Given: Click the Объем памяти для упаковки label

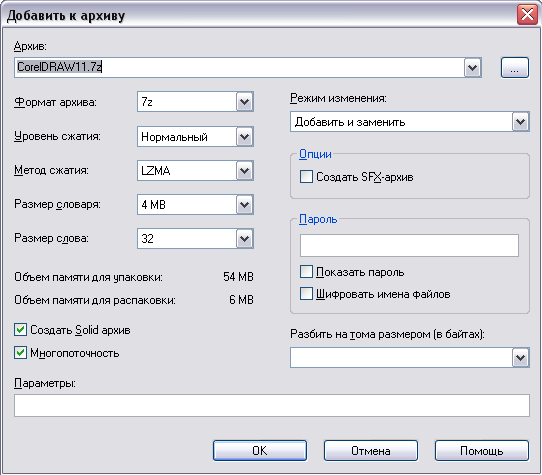Looking at the screenshot, I should tap(88, 277).
